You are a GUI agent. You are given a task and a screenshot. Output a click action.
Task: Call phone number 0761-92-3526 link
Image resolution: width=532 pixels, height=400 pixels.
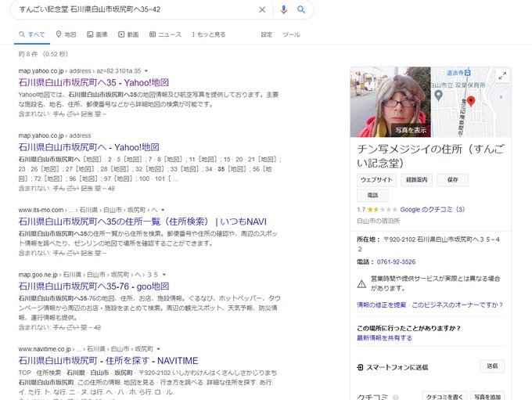coord(396,261)
